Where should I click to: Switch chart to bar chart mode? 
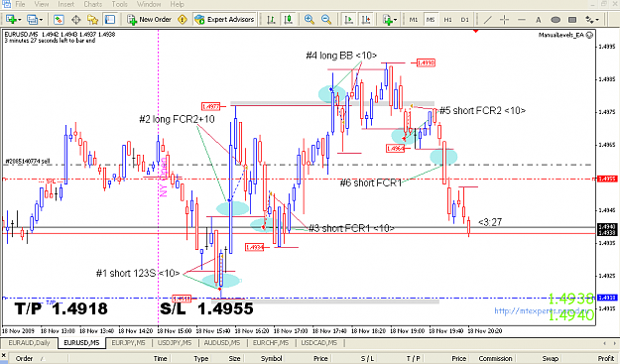click(x=271, y=19)
